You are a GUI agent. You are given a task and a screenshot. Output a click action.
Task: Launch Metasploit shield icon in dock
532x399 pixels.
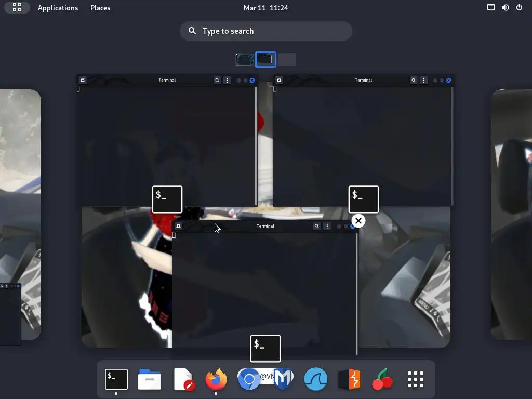click(284, 379)
